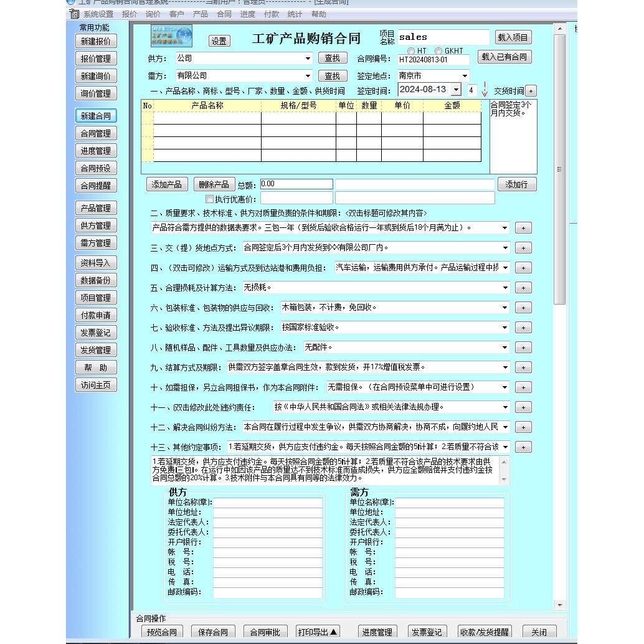Click the 保存合同 button
This screenshot has width=644, height=644.
tap(213, 632)
